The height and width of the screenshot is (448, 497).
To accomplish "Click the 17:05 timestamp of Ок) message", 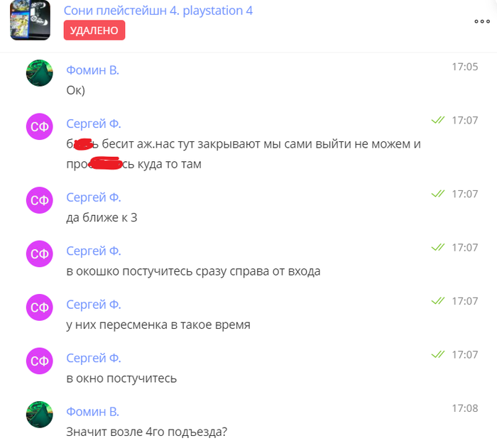I will [464, 67].
